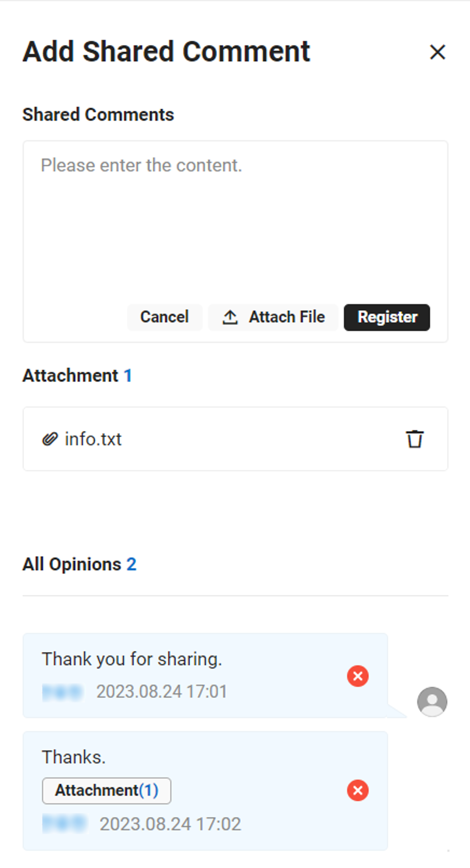The height and width of the screenshot is (868, 470).
Task: Click the 2023.08.24 17:01 timestamp
Action: tap(162, 692)
